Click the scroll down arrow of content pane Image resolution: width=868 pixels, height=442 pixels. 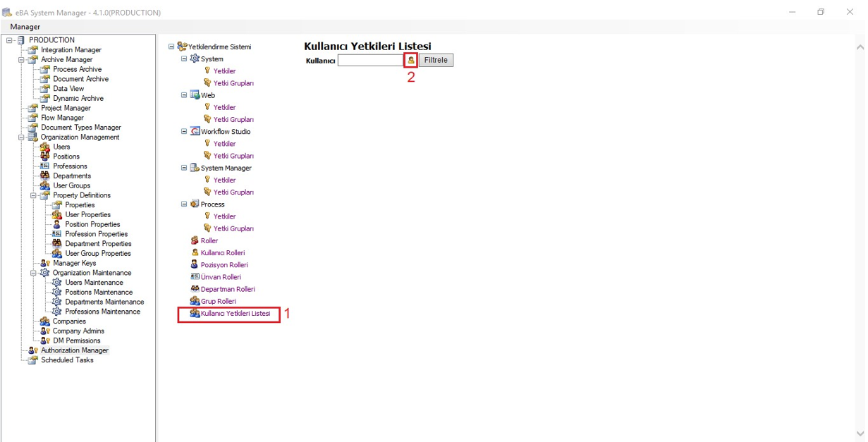(860, 434)
